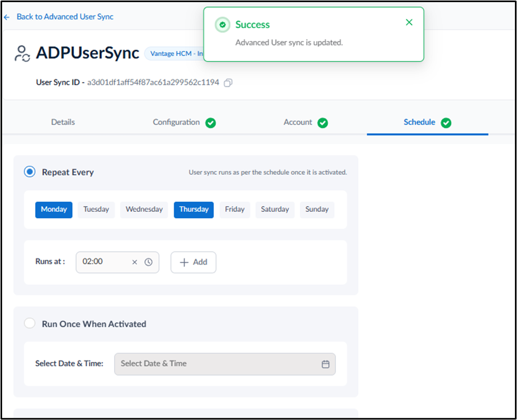Open the clock time picker

click(x=149, y=262)
